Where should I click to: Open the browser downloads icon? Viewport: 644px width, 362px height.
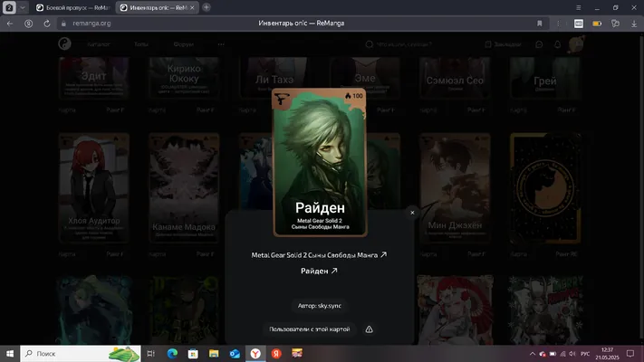click(634, 24)
